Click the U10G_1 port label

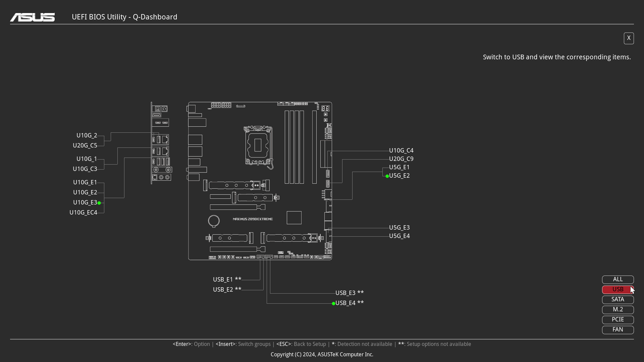pyautogui.click(x=87, y=159)
